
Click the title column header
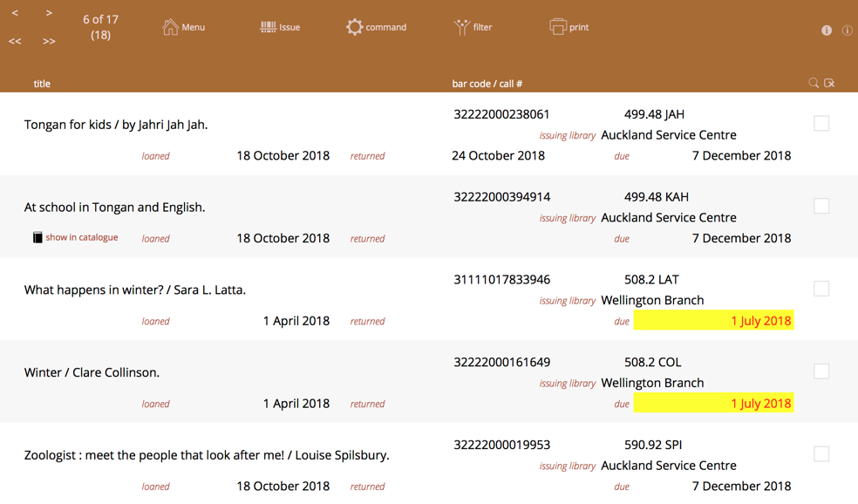42,84
